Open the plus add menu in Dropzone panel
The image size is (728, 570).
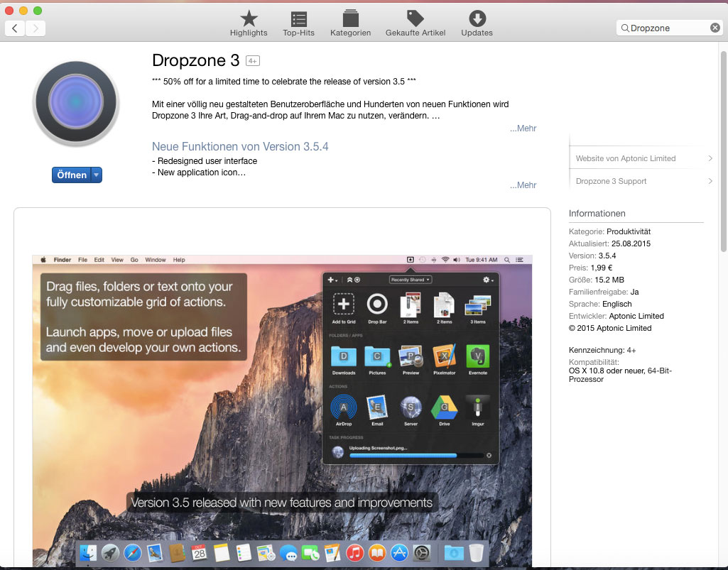[332, 280]
